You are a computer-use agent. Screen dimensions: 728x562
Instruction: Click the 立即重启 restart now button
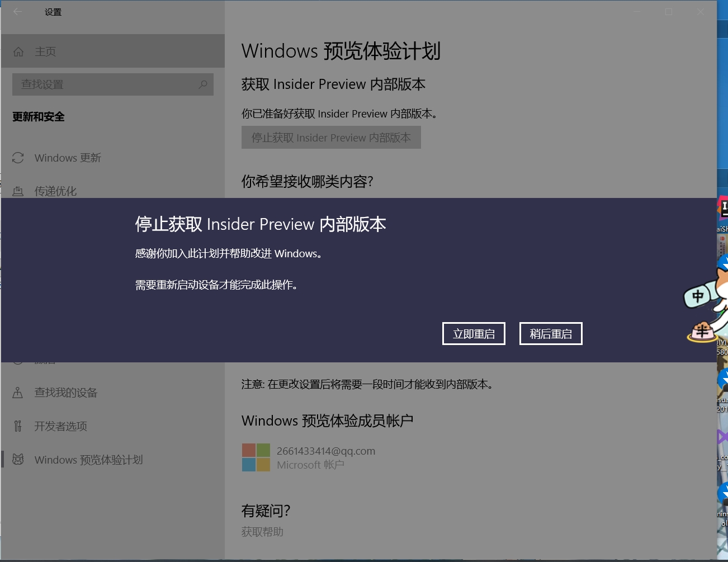coord(474,334)
